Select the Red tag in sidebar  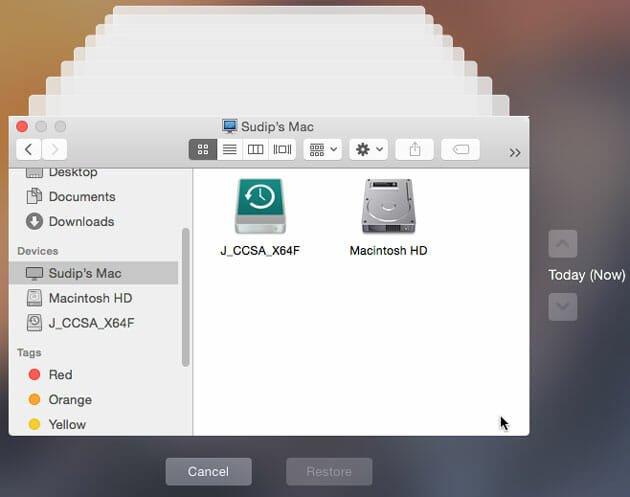[60, 375]
